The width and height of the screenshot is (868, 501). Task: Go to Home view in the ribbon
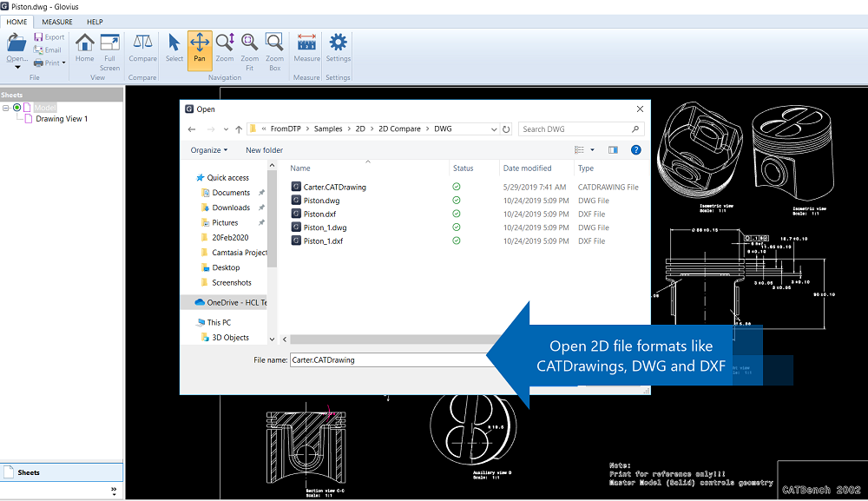pos(85,43)
